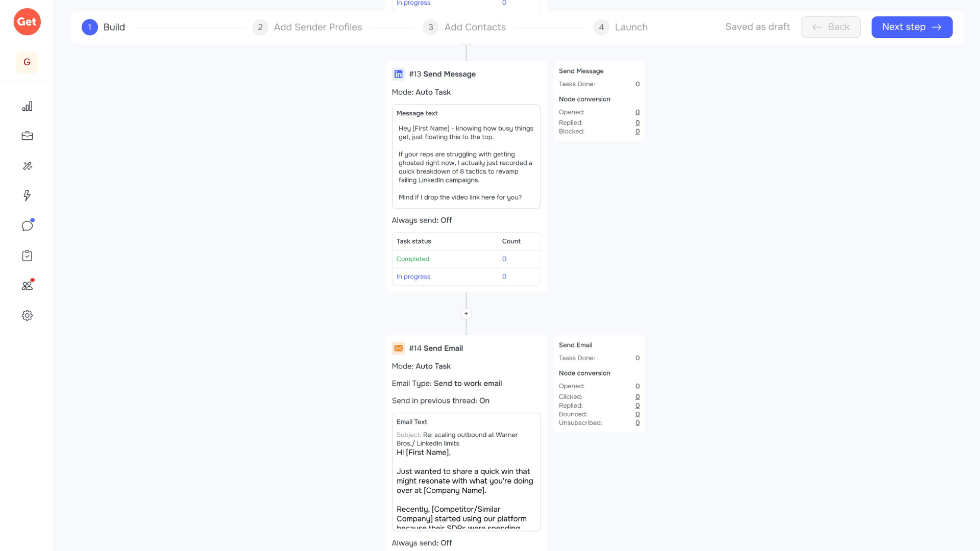
Task: Open the chat inbox icon
Action: click(x=27, y=226)
